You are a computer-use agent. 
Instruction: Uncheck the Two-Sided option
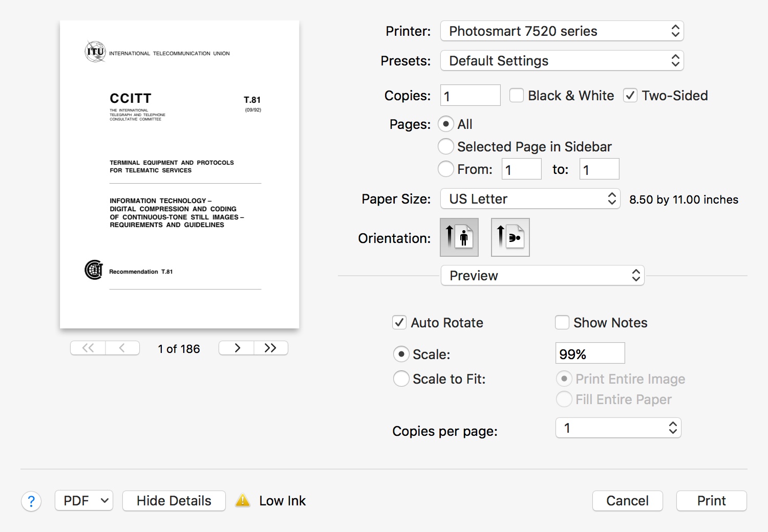[x=630, y=96]
